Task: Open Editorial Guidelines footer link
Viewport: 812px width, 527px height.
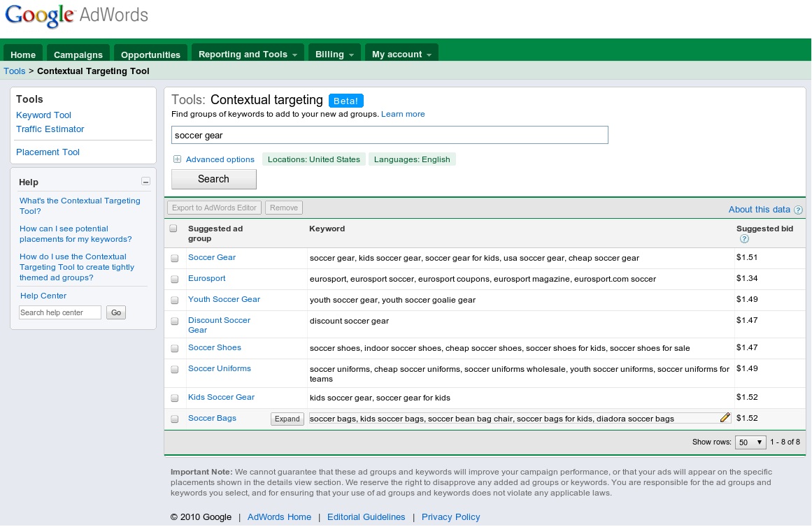Action: coord(366,517)
